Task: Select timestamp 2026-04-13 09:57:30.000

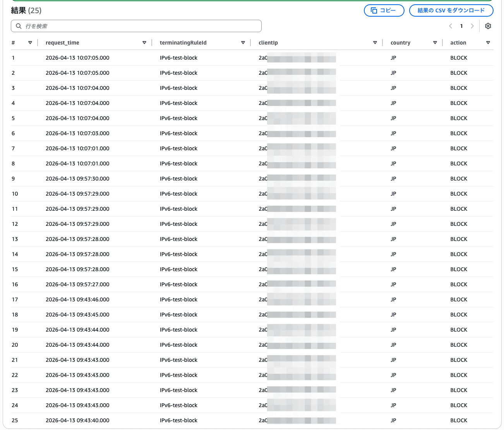Action: coord(77,179)
